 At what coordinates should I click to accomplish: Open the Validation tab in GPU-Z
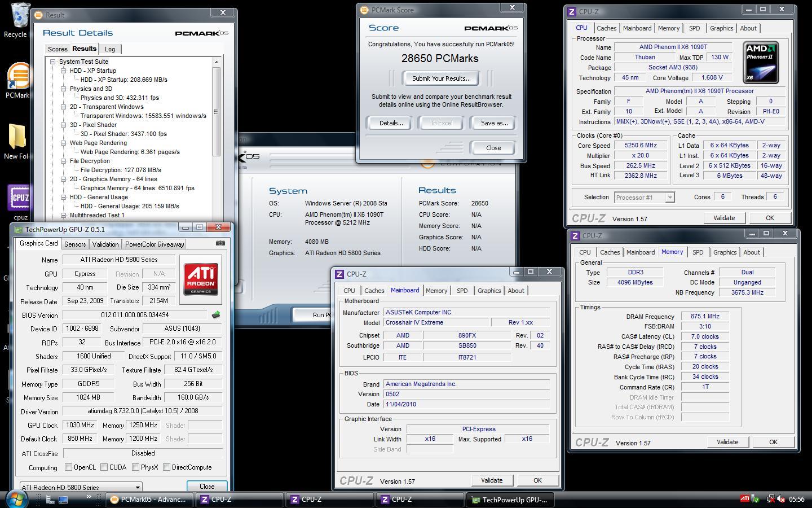[x=105, y=244]
